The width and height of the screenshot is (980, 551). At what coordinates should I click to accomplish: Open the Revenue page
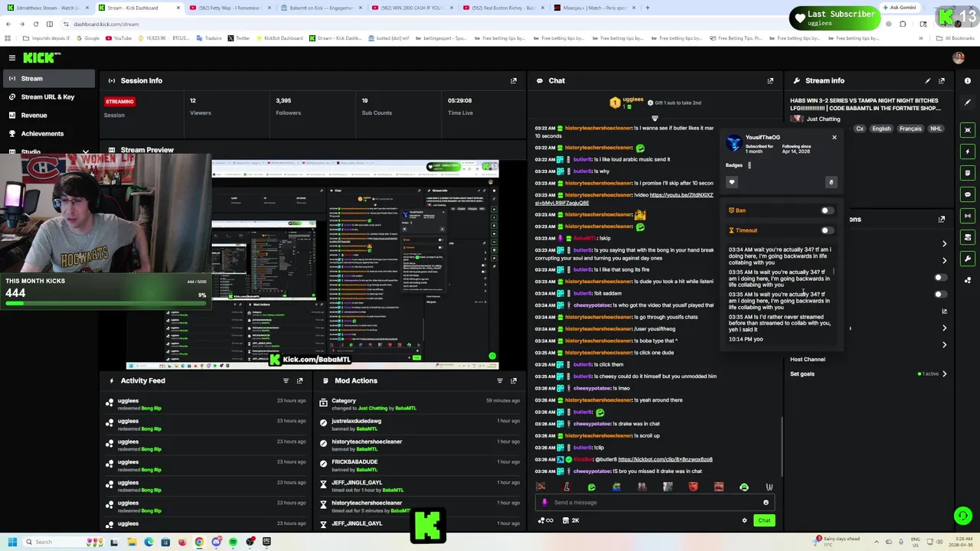(47, 116)
